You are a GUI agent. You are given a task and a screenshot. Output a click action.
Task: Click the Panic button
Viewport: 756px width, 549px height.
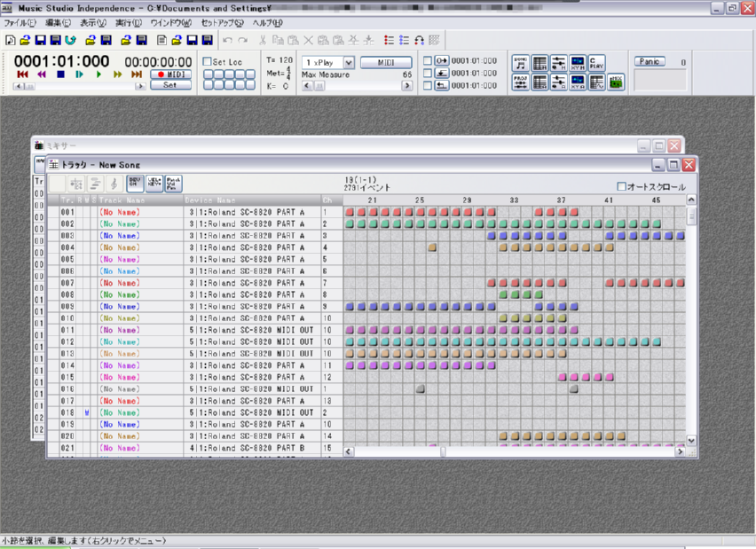(650, 61)
